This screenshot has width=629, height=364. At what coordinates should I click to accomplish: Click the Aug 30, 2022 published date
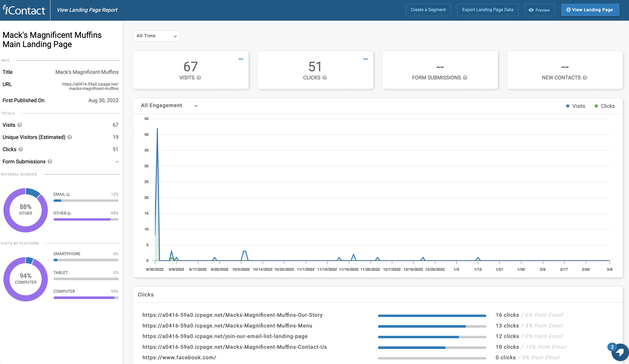pos(103,101)
